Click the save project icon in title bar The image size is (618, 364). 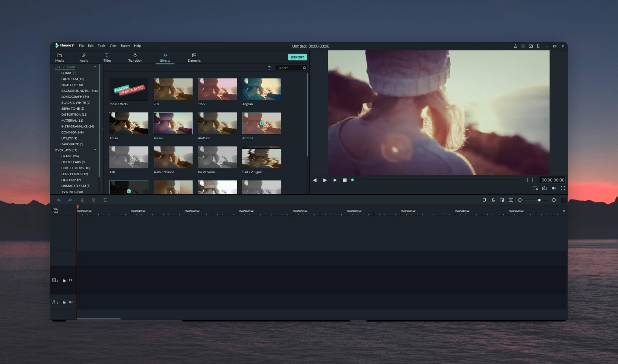pyautogui.click(x=523, y=46)
